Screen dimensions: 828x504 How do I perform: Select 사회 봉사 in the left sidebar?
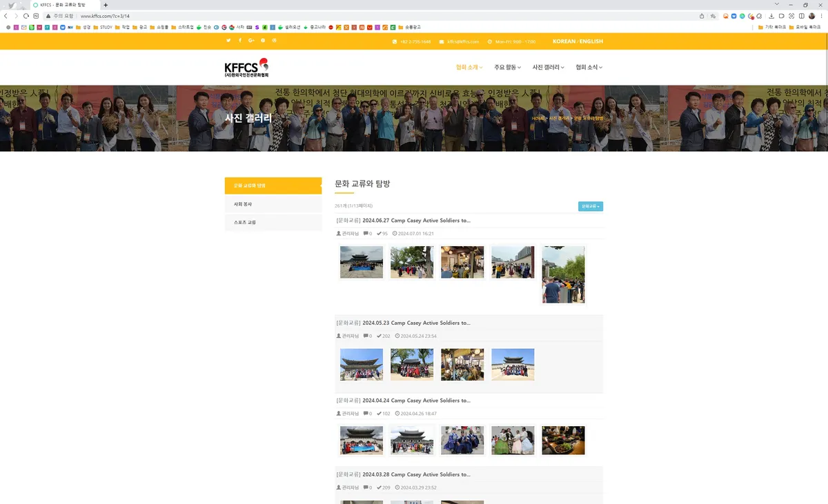tap(273, 204)
